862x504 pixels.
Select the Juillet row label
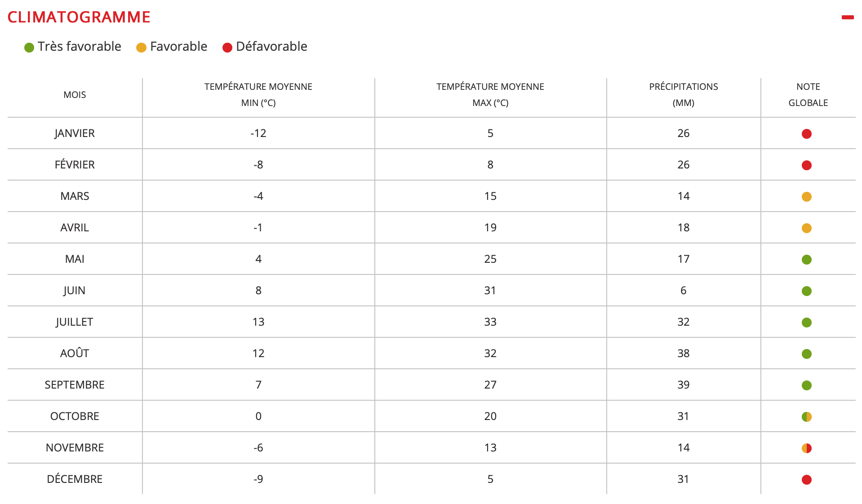[75, 322]
